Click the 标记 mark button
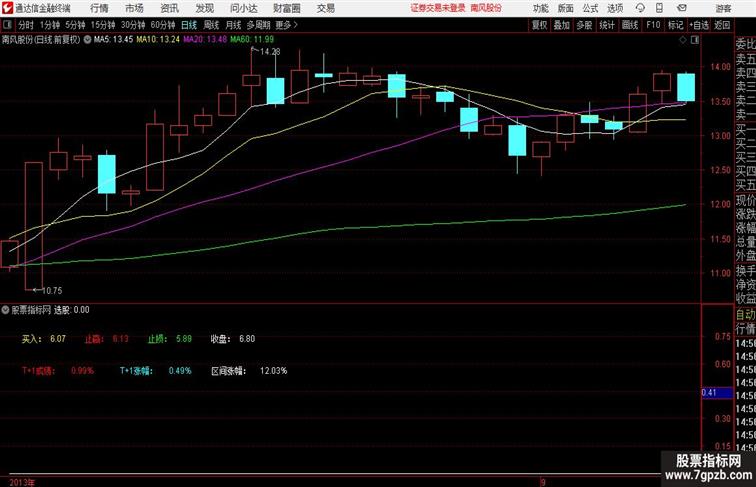 click(x=675, y=25)
